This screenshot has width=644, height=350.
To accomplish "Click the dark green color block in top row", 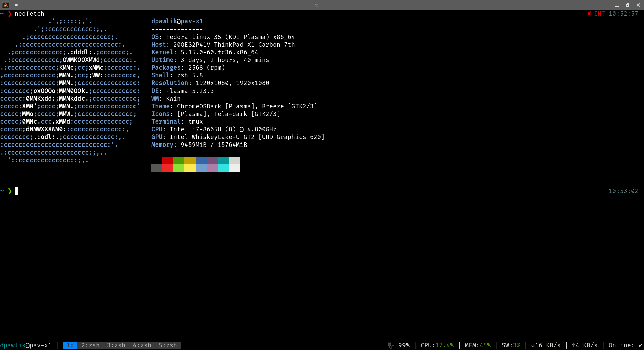I will 179,160.
